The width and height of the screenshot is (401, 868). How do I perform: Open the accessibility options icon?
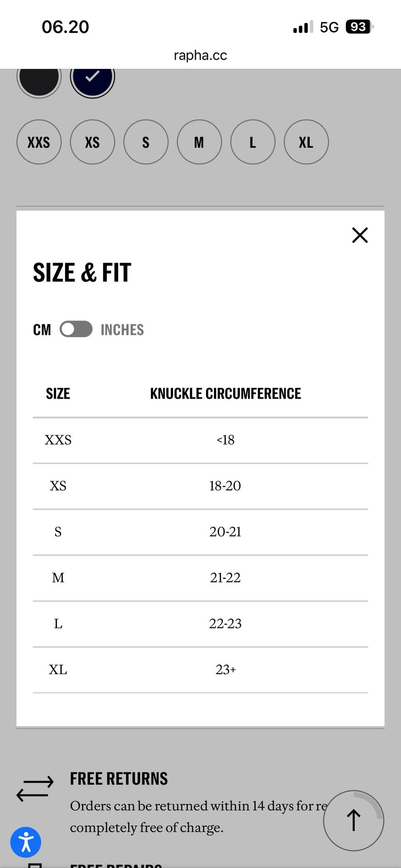coord(25,842)
